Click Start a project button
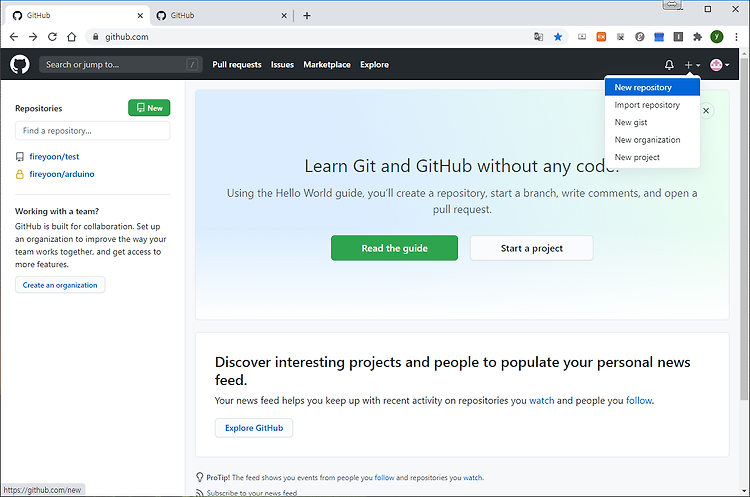This screenshot has height=497, width=750. pos(531,248)
